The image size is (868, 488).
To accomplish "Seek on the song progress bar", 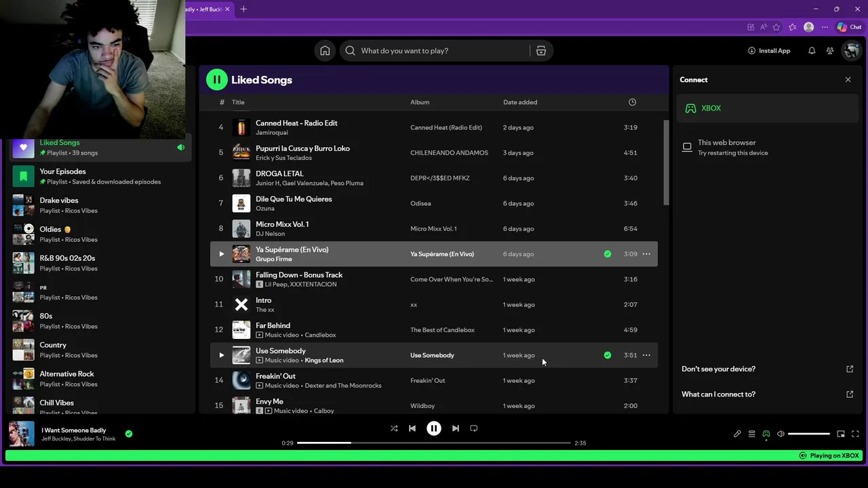I will (434, 443).
